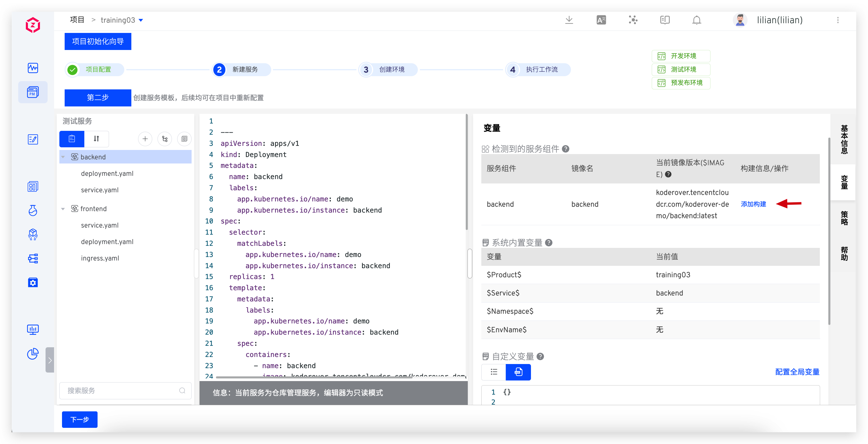Open the workflow structure sidebar icon
Screen dimensions: 868x444
pos(33,258)
